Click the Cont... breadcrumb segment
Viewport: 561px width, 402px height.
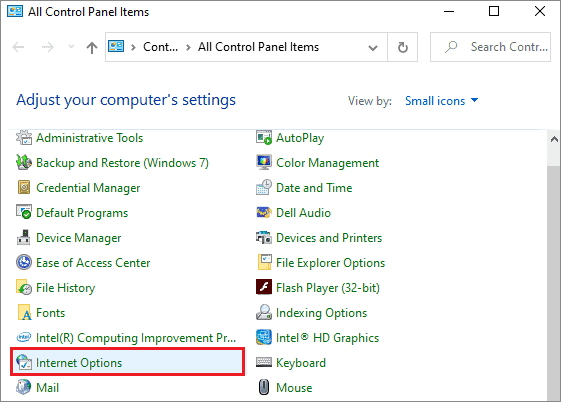point(160,47)
